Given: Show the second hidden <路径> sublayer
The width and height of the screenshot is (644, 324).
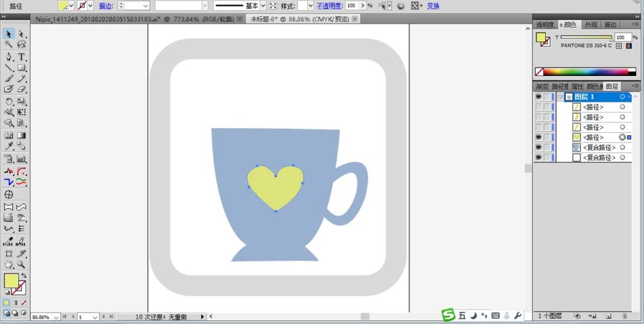Looking at the screenshot, I should 538,117.
